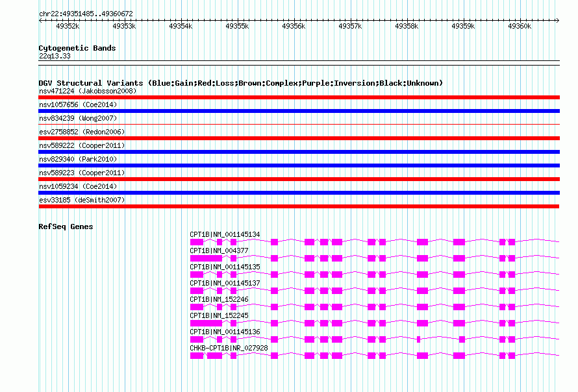Click the blue bar under nsv829340
The width and height of the screenshot is (578, 392).
coord(299,165)
